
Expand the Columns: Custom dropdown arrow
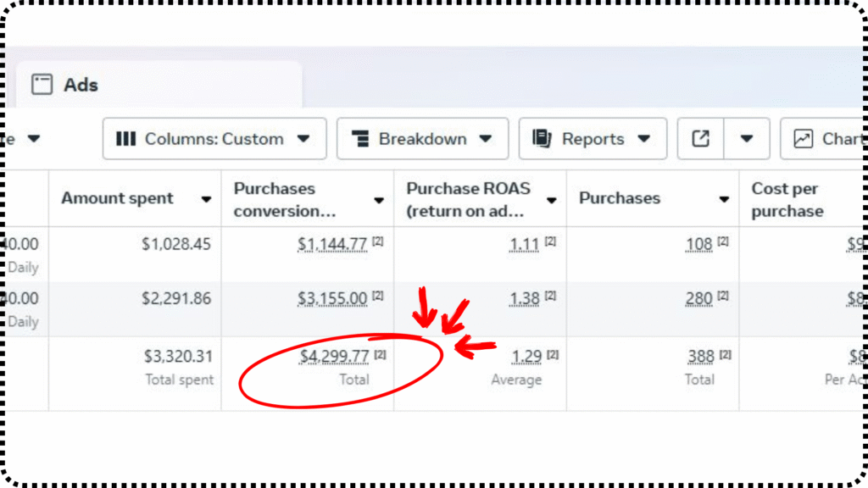click(x=303, y=139)
